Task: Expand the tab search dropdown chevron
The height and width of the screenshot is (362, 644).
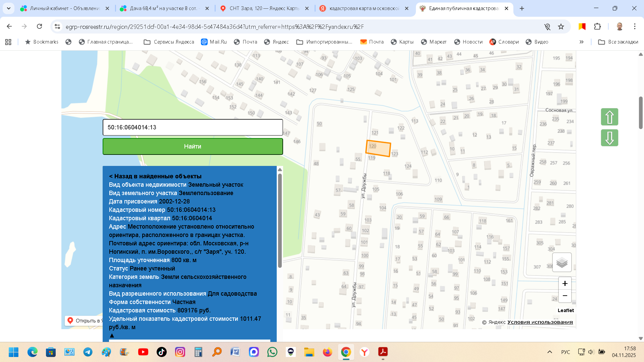Action: coord(9,8)
